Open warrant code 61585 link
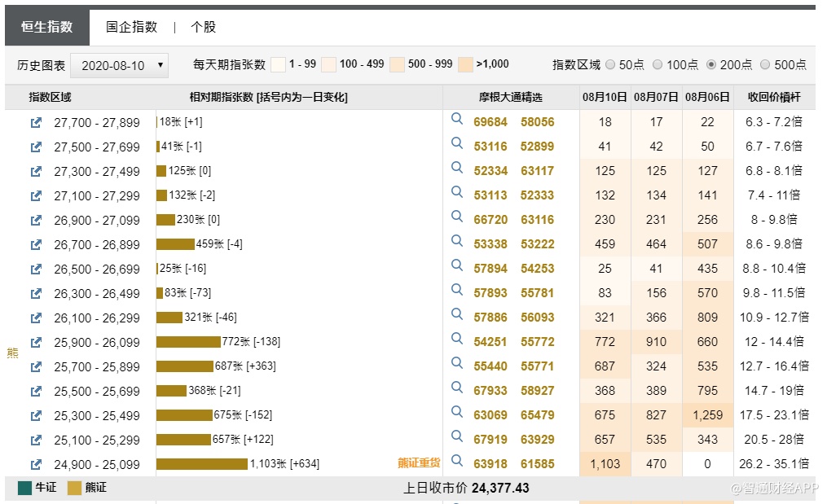This screenshot has height=504, width=827. click(x=537, y=464)
